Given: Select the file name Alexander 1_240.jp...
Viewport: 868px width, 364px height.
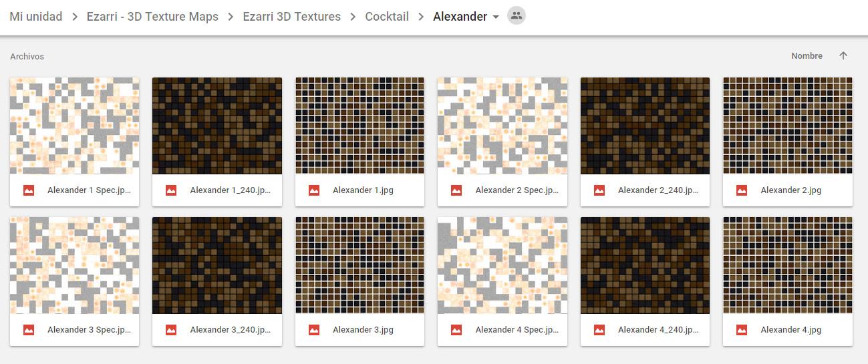Looking at the screenshot, I should pyautogui.click(x=231, y=190).
